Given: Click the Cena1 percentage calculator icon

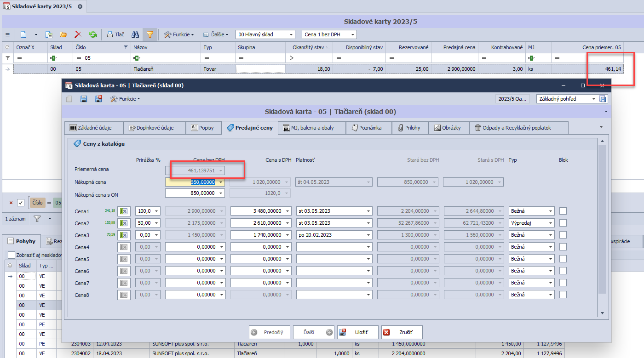Looking at the screenshot, I should click(x=124, y=211).
